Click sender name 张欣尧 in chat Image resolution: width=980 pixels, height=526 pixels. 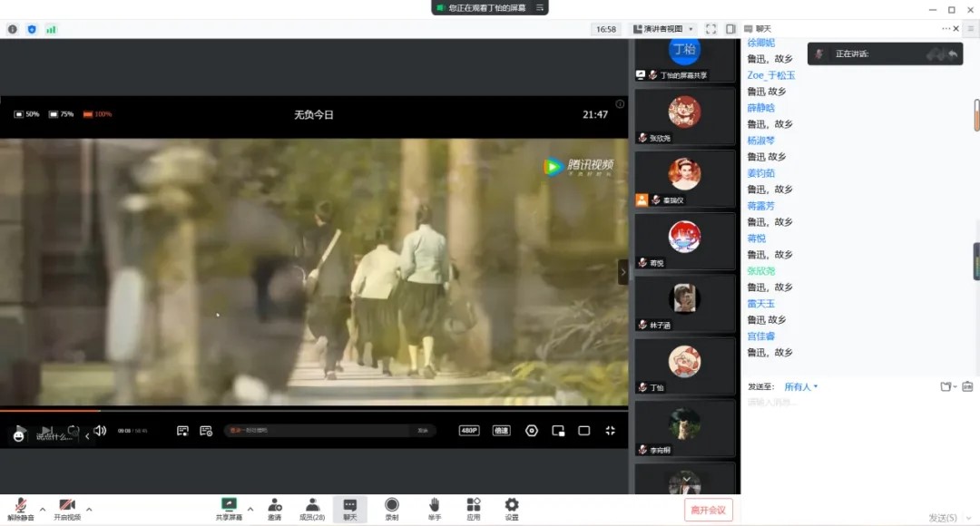761,271
